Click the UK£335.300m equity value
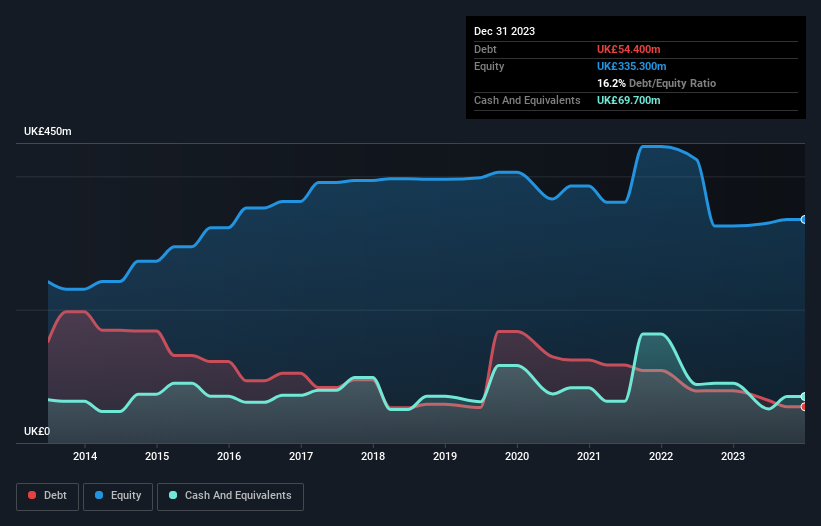Viewport: 821px width, 526px height. (x=631, y=66)
